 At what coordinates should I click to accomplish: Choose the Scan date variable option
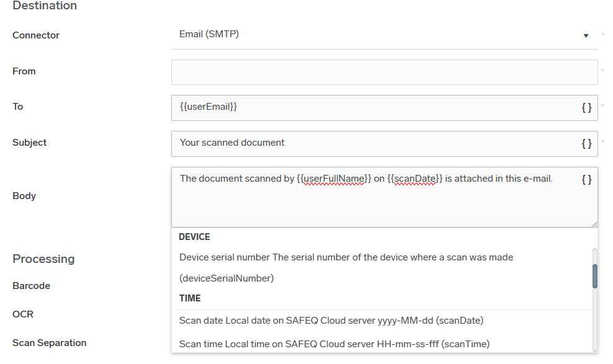tap(331, 321)
